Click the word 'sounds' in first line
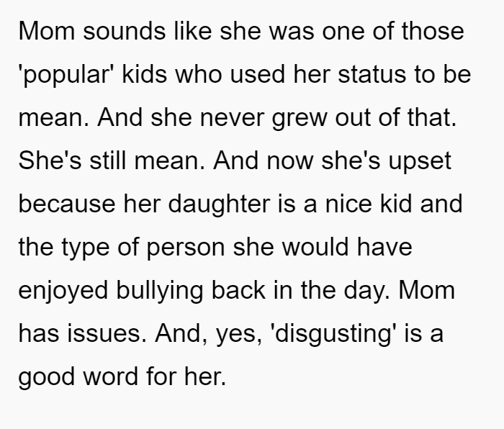Viewport: 504px width, 429px height. click(125, 31)
